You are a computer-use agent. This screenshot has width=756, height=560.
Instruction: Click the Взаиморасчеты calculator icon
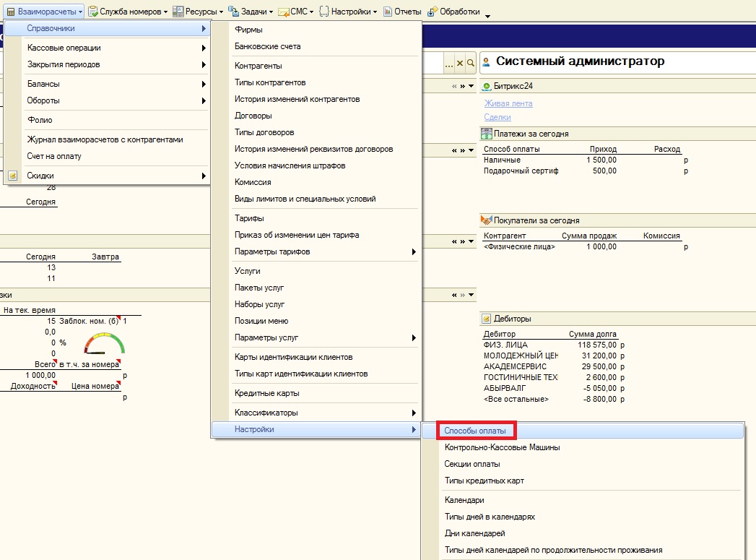click(x=11, y=12)
